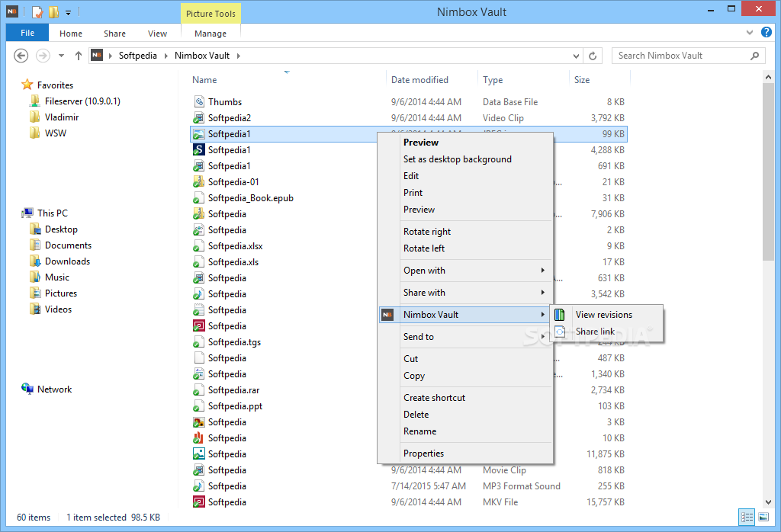Viewport: 781px width, 532px height.
Task: Click the Softpedia.rar file icon
Action: (199, 390)
